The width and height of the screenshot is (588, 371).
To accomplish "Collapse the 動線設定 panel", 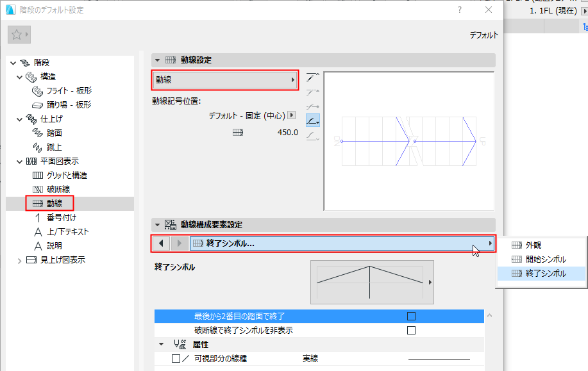I will 158,60.
